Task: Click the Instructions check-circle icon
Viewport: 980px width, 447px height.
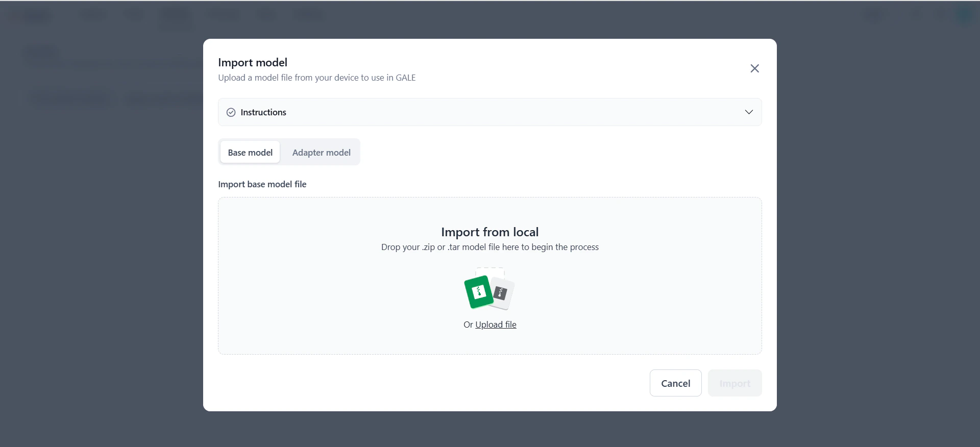Action: 231,112
